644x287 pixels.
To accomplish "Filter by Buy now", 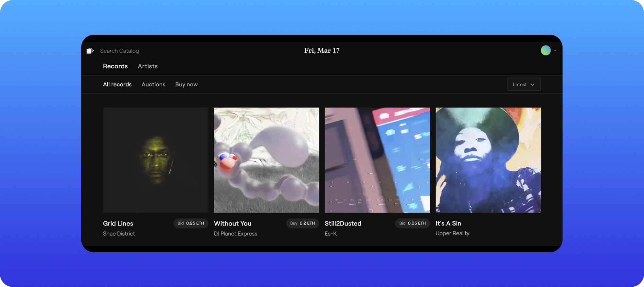I will pos(187,84).
